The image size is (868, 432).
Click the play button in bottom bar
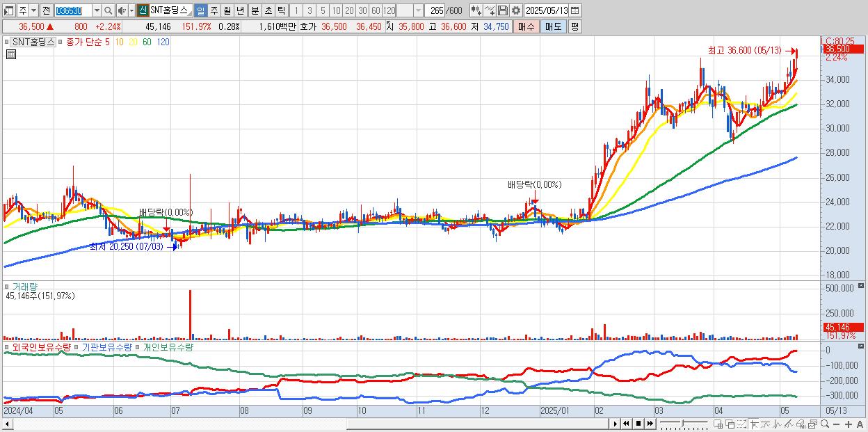[615, 424]
